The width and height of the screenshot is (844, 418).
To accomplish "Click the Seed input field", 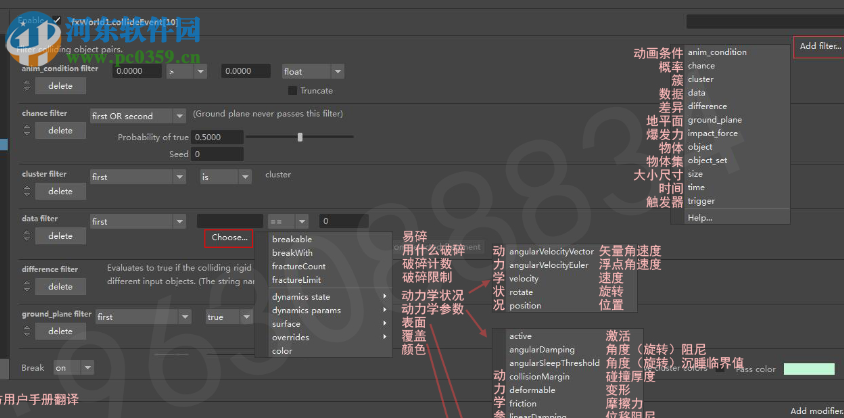I will click(217, 154).
